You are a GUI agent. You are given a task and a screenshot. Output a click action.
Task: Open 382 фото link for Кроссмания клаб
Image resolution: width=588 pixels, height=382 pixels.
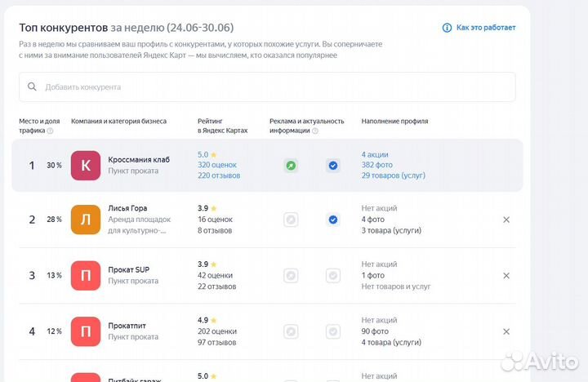pos(377,165)
